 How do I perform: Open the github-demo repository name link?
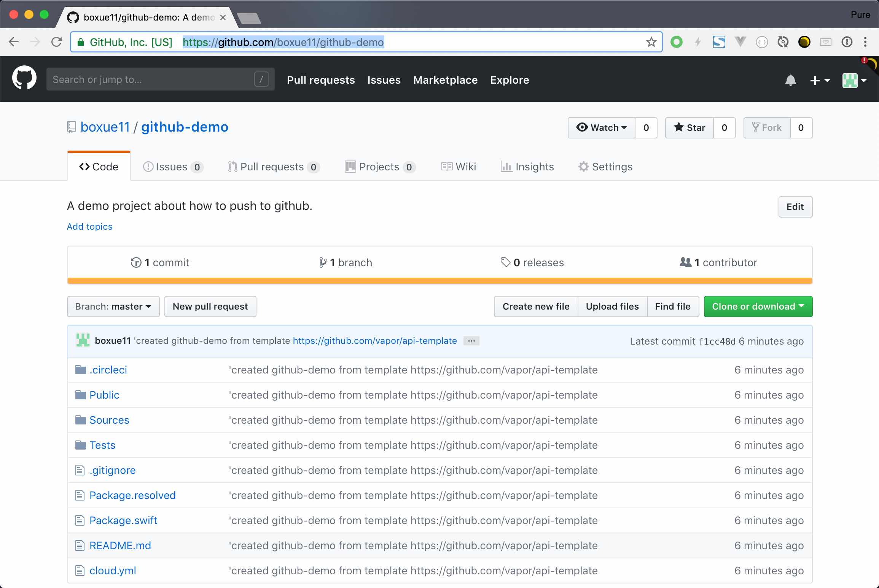[x=185, y=127]
